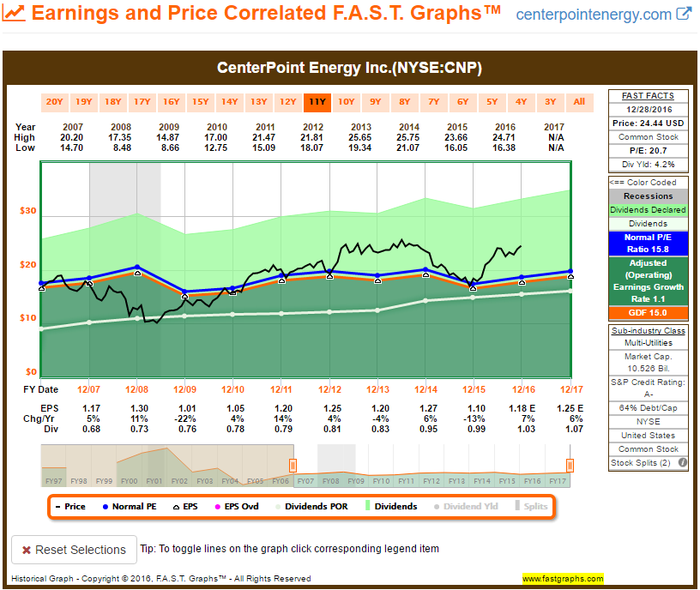Select the 12Y time range tab

click(288, 102)
